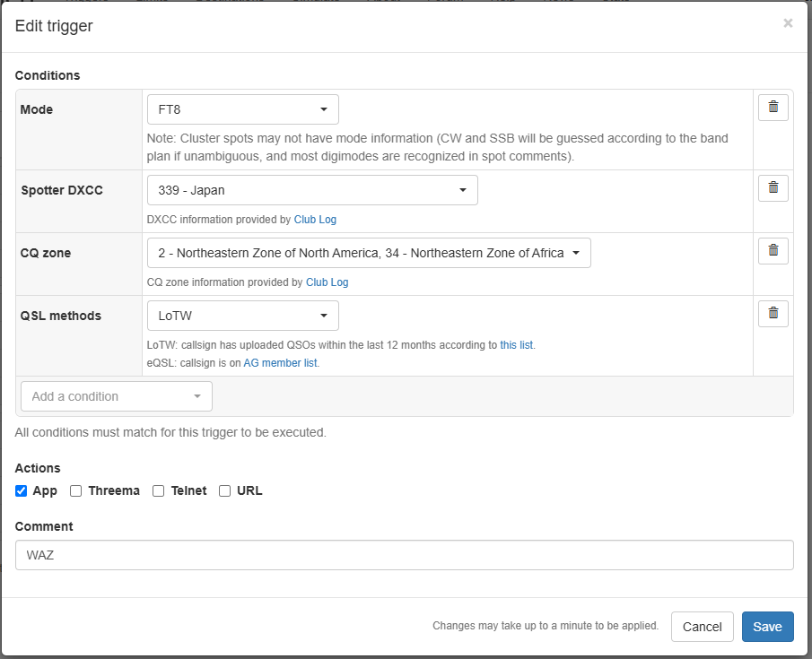Click the Comment field containing WAZ
This screenshot has height=659, width=812.
pos(404,555)
